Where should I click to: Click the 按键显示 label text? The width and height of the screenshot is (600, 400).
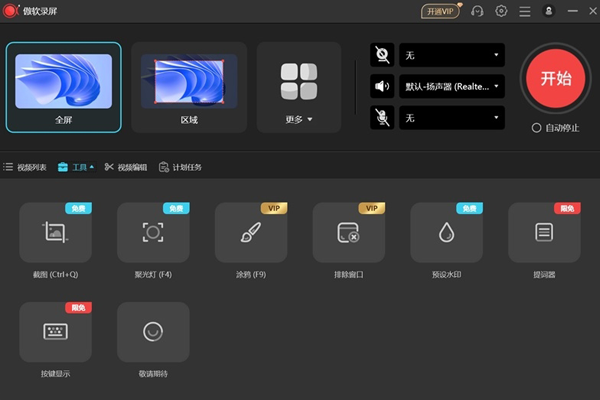[x=55, y=374]
